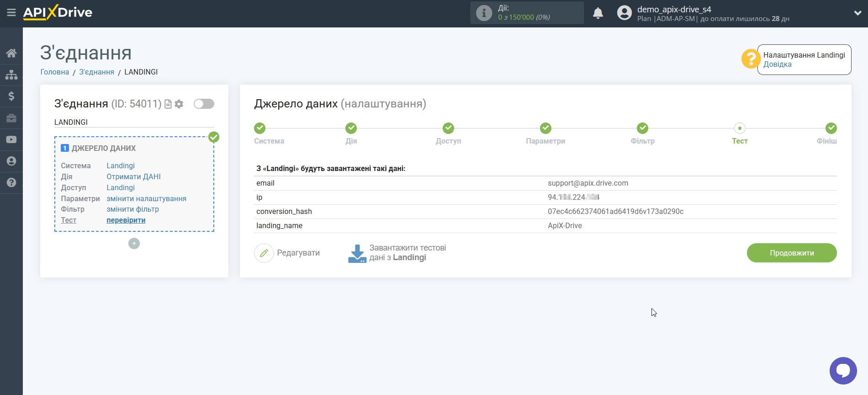This screenshot has height=395, width=868.
Task: Click the email field name
Action: 265,183
